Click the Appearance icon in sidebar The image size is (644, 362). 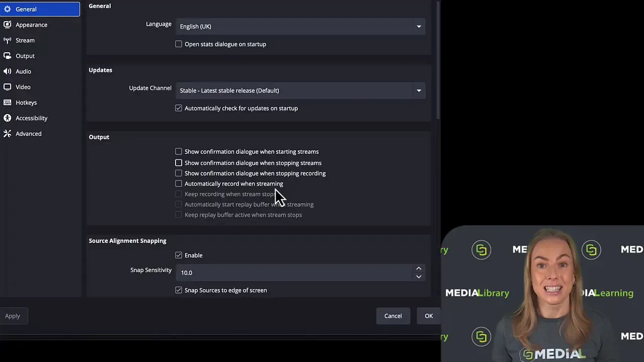7,25
